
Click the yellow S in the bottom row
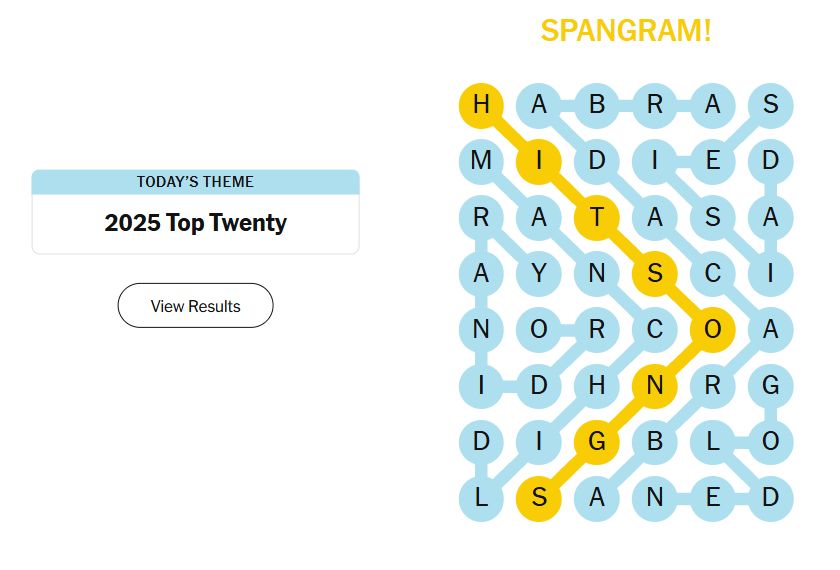pos(539,498)
